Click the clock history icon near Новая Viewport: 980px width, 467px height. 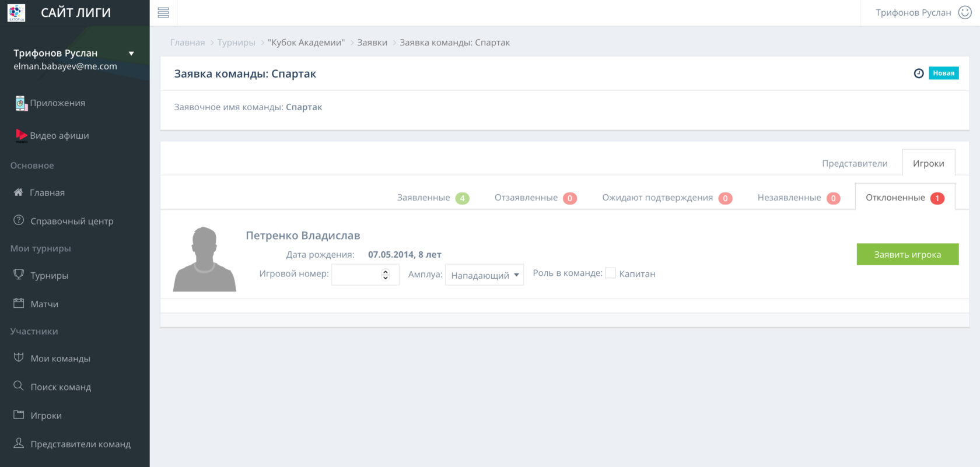tap(919, 73)
